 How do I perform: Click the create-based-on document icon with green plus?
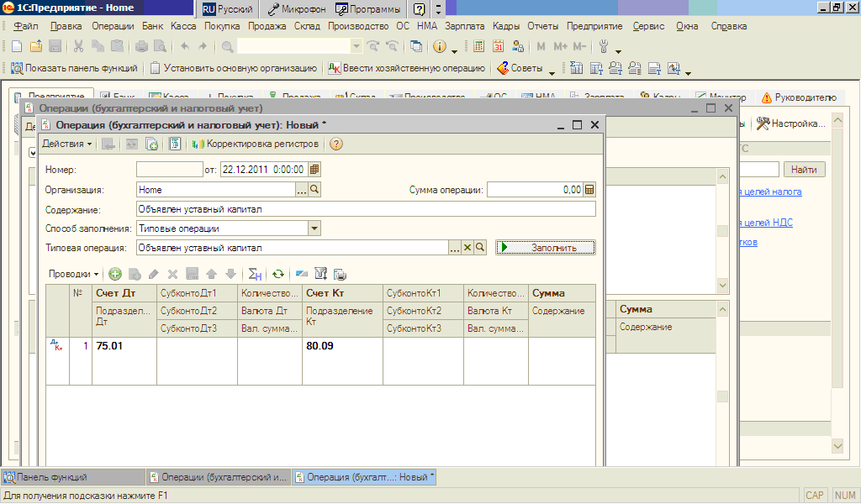point(151,144)
